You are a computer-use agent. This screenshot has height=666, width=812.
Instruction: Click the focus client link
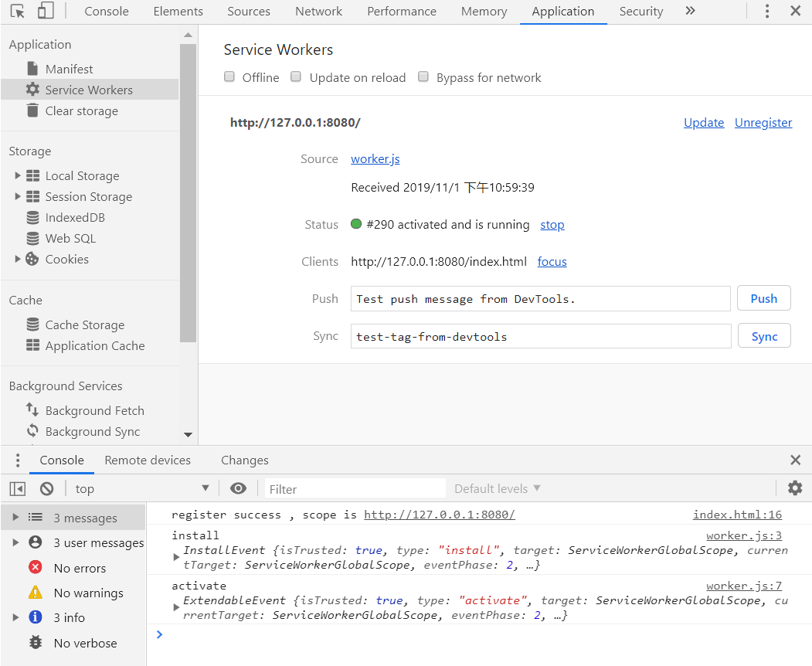pos(552,261)
